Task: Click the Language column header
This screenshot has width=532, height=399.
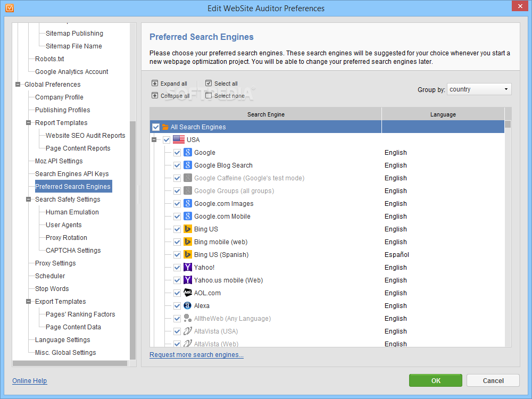Action: 443,114
